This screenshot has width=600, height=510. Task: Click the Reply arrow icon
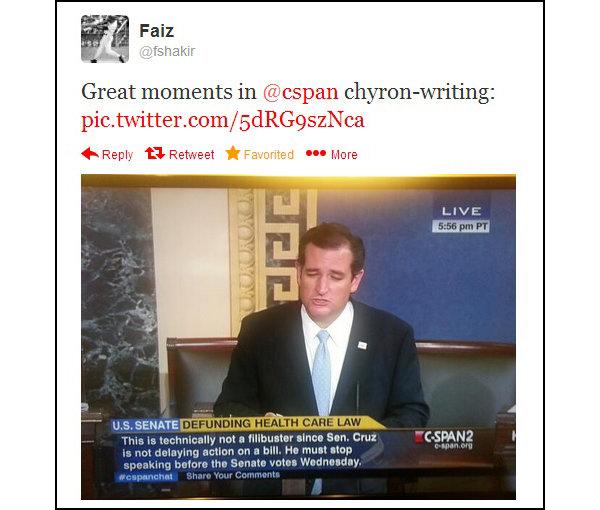point(90,154)
